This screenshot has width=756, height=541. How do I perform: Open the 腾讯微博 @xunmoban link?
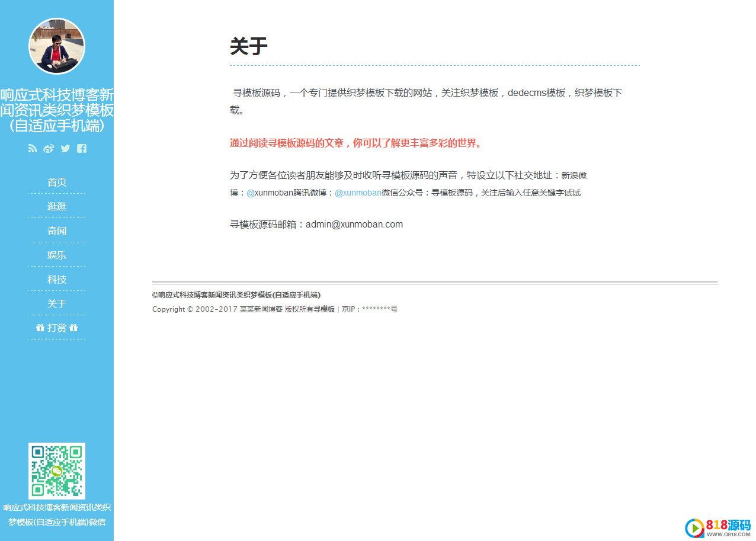click(x=358, y=193)
